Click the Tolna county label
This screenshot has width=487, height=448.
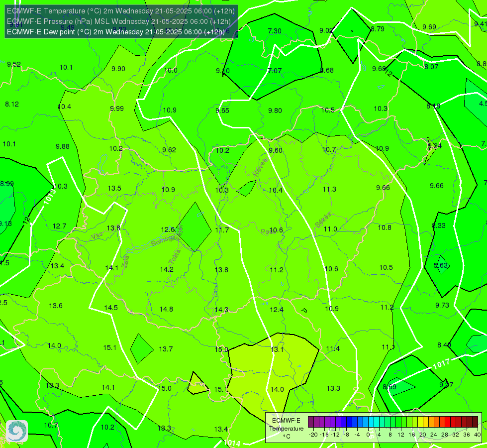click(x=175, y=257)
